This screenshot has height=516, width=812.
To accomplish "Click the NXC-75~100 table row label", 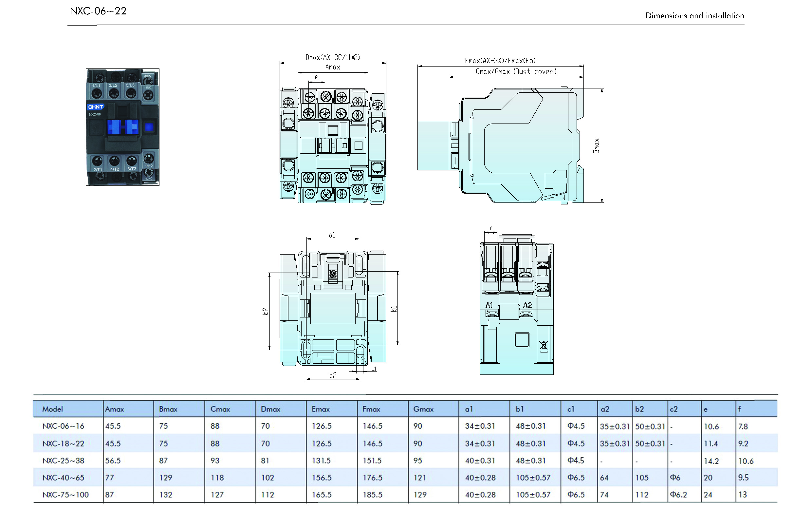I will (x=65, y=494).
